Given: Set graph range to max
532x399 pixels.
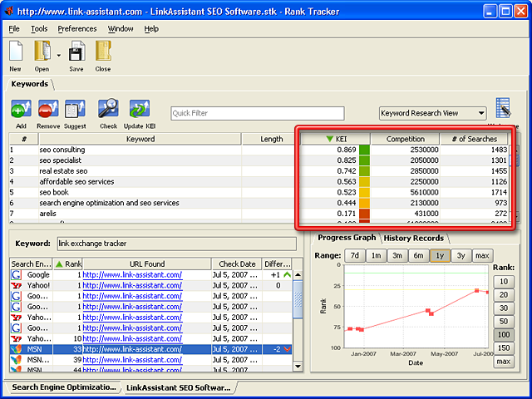Looking at the screenshot, I should point(482,255).
